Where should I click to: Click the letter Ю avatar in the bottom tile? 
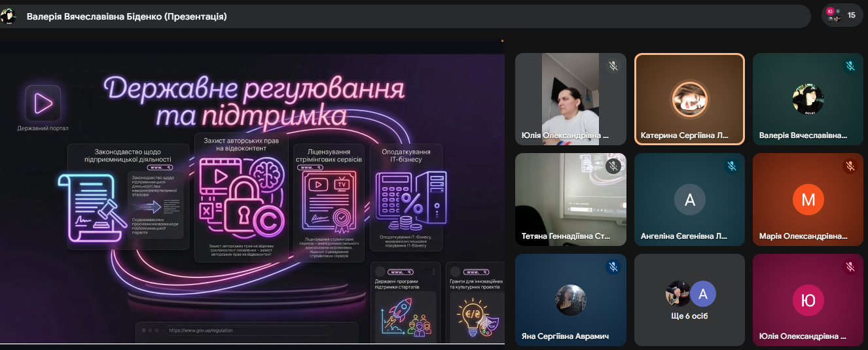pyautogui.click(x=808, y=300)
